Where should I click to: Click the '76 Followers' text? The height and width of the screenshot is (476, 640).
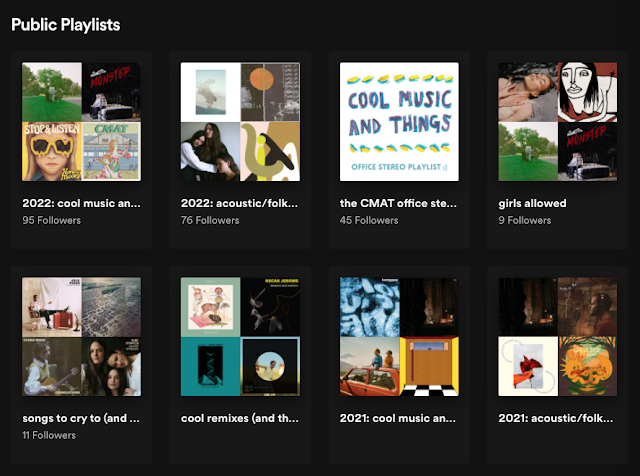(x=210, y=220)
